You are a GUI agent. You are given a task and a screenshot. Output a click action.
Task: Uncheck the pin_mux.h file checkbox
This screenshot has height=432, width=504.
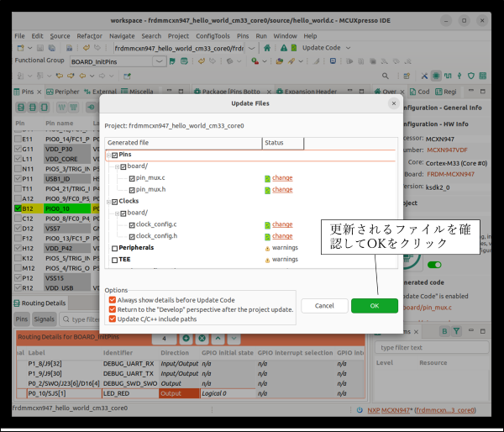[131, 190]
